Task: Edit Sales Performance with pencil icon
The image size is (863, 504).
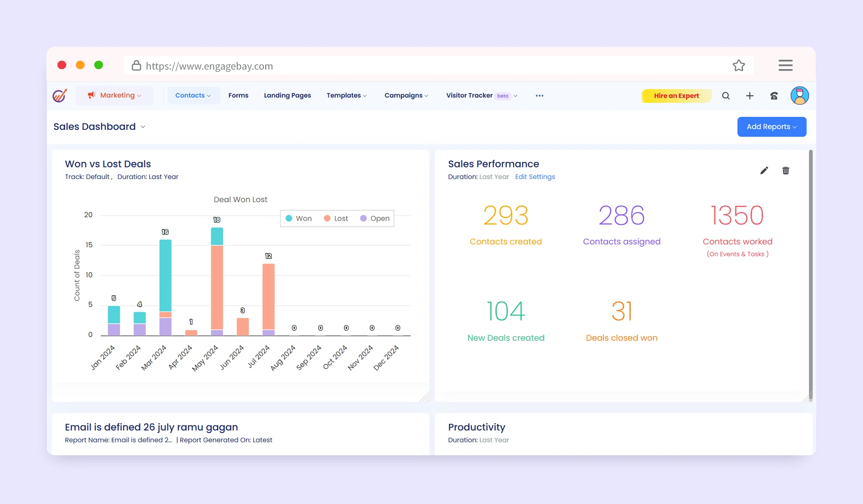Action: [x=764, y=171]
